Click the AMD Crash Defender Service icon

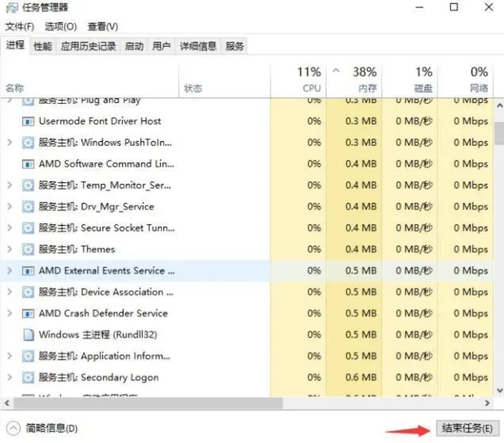[29, 313]
